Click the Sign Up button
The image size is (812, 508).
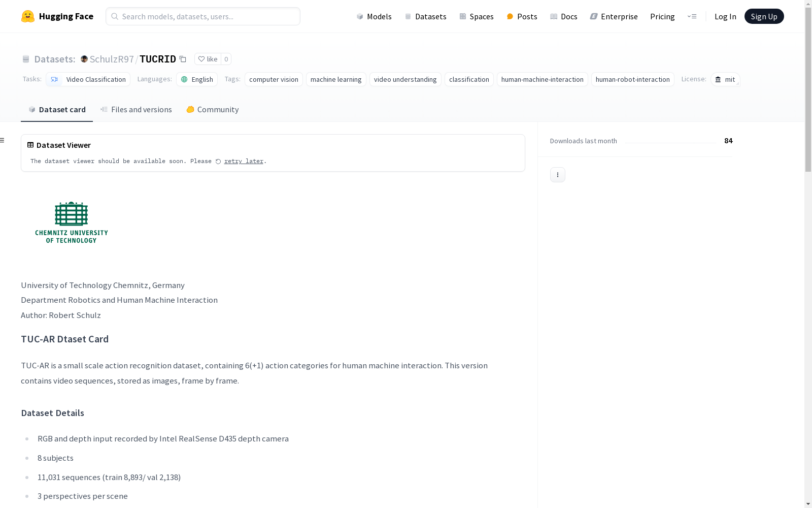[764, 16]
